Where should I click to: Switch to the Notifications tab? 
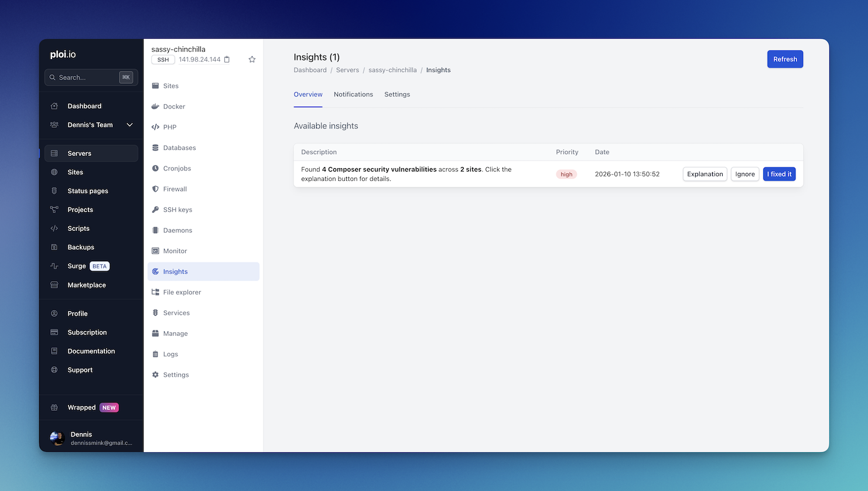click(353, 94)
